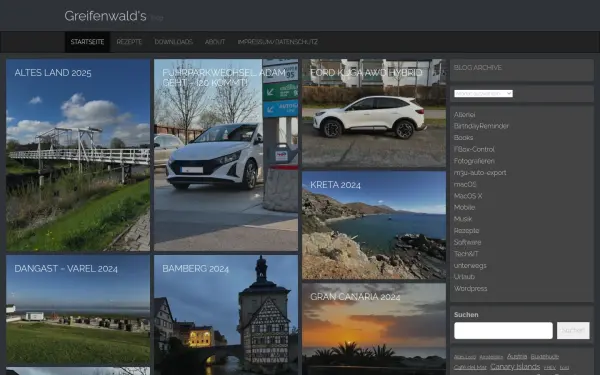Expand the blog archive month dropdown

[x=483, y=93]
